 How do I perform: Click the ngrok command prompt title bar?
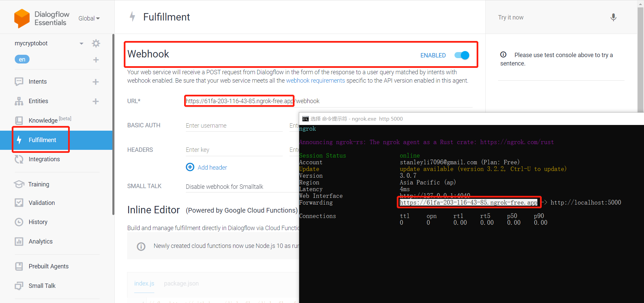472,119
